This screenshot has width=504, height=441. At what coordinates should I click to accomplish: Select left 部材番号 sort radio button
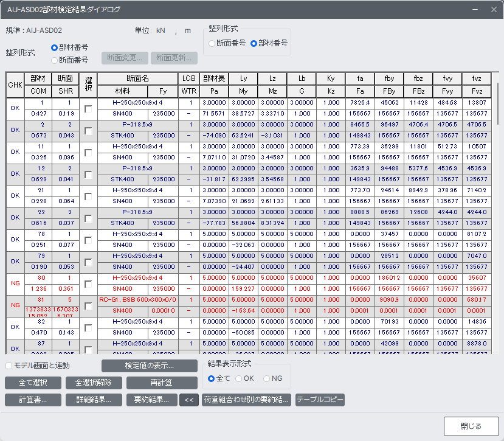(x=54, y=47)
